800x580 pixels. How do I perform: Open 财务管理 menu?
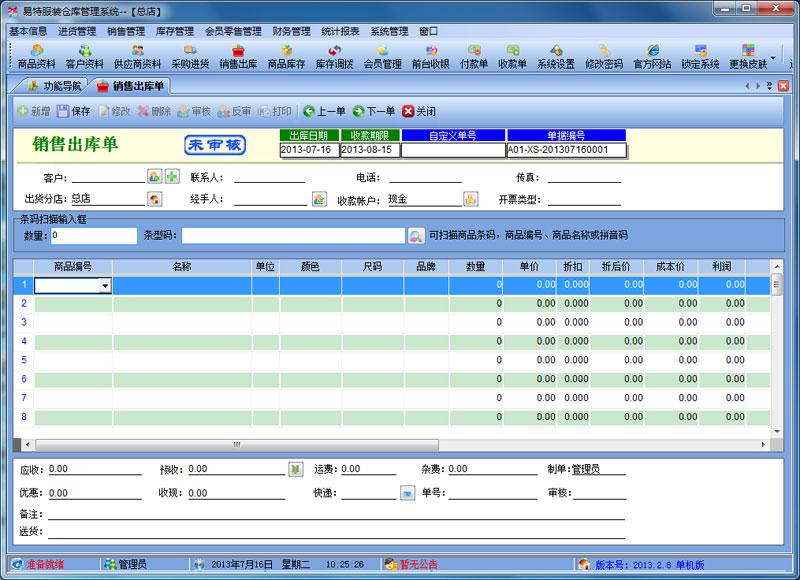point(291,31)
